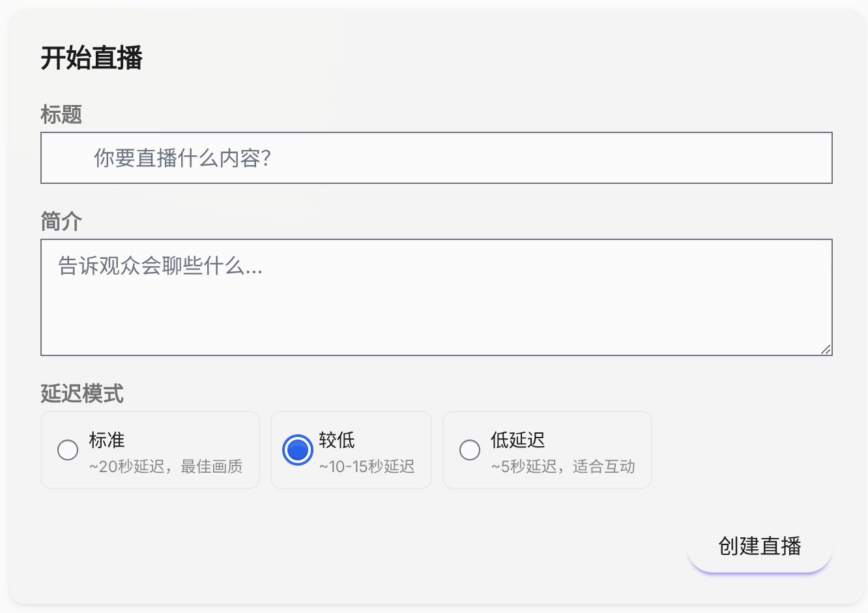Screen dimensions: 868x613
Task: Click the 开始直播 heading
Action: [x=92, y=58]
